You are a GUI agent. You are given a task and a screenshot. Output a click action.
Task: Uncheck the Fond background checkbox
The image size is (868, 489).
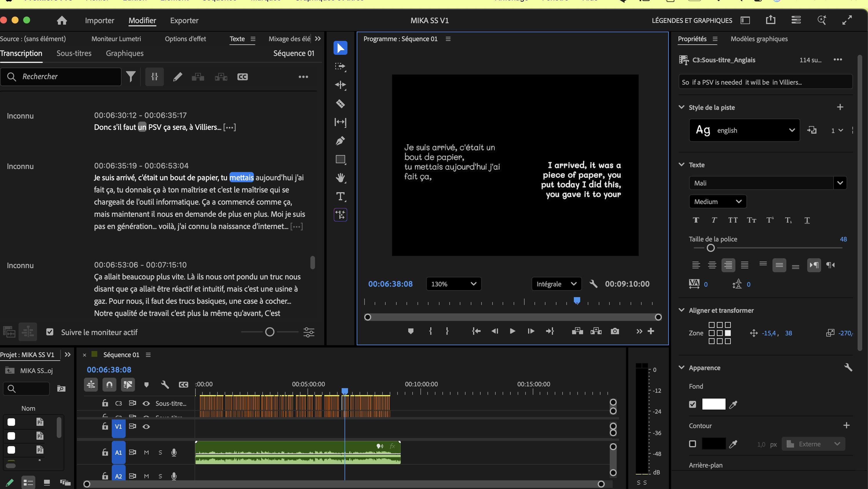pos(693,404)
